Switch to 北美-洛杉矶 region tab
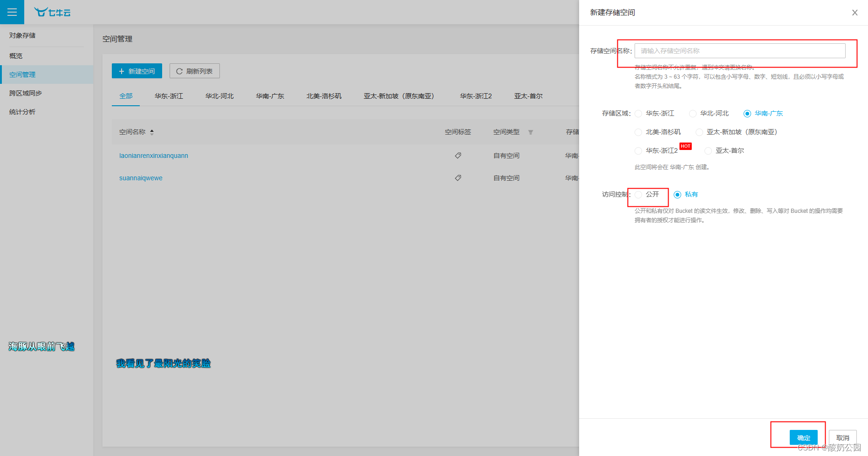Viewport: 868px width, 456px height. 324,96
